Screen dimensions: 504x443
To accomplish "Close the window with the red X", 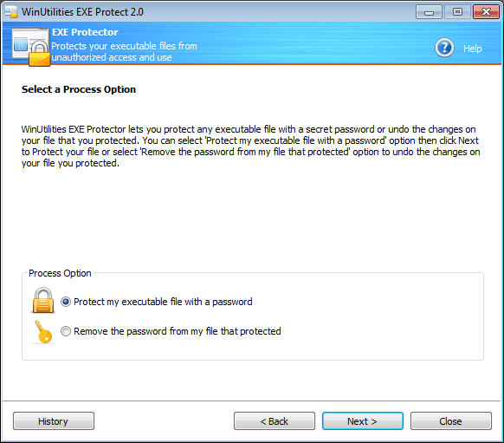I will 486,12.
